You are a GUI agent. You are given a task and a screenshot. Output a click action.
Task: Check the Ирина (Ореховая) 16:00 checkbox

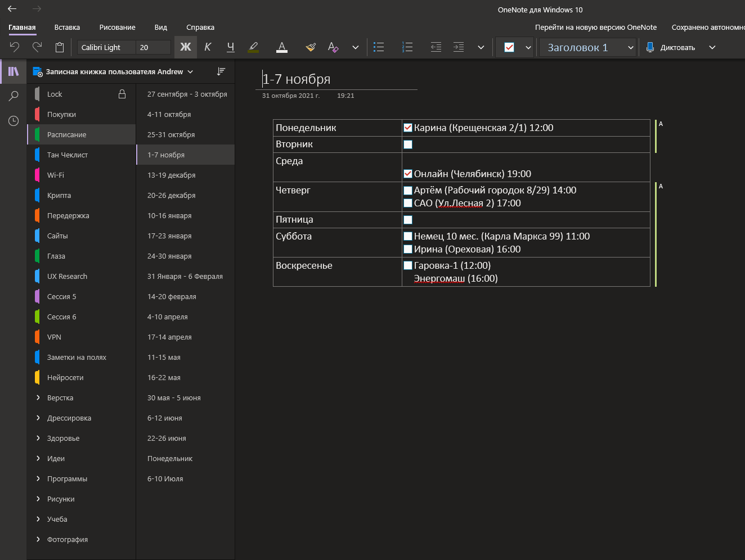pos(408,249)
